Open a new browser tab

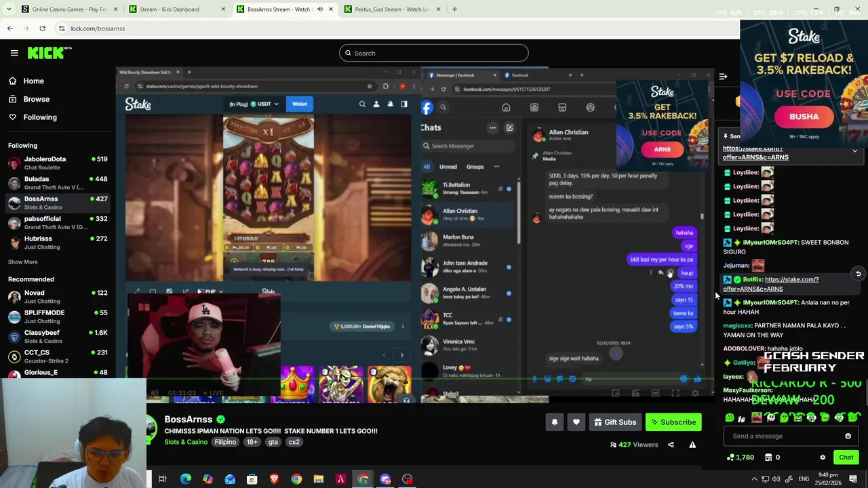(454, 9)
